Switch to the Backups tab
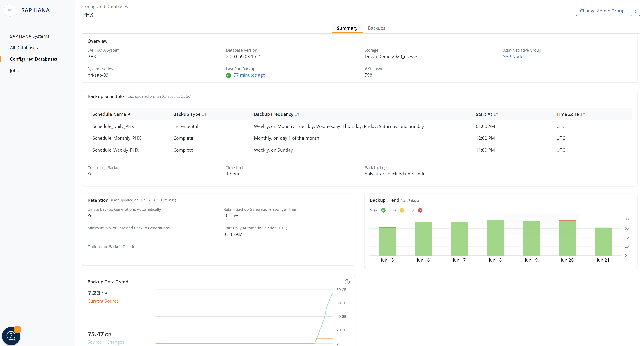Screen dimensions: 644x346 [376, 28]
